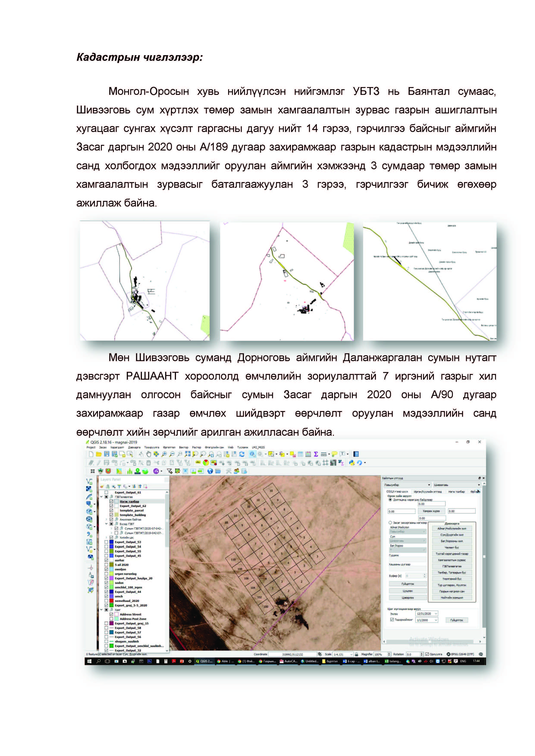Open the Project menu
535x756 pixels.
pyautogui.click(x=91, y=448)
